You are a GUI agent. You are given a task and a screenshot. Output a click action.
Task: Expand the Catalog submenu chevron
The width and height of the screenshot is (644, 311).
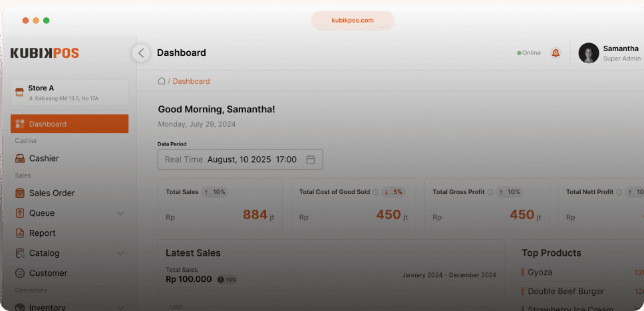(x=120, y=253)
